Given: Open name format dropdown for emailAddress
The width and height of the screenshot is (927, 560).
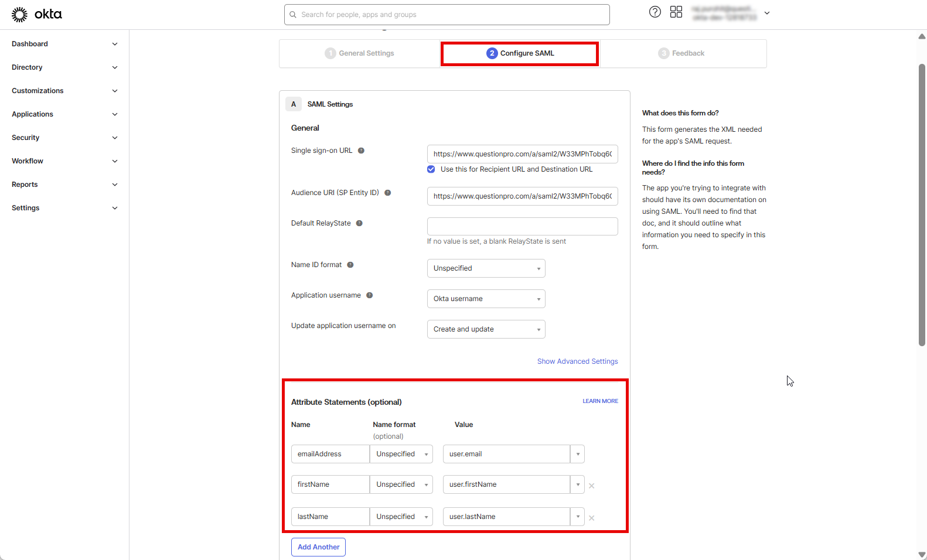Looking at the screenshot, I should click(401, 454).
